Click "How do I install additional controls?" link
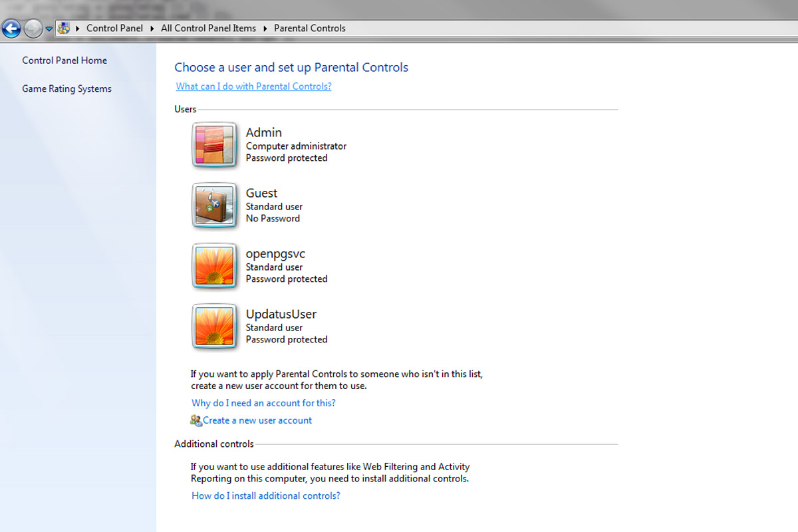The image size is (798, 532). [x=265, y=495]
